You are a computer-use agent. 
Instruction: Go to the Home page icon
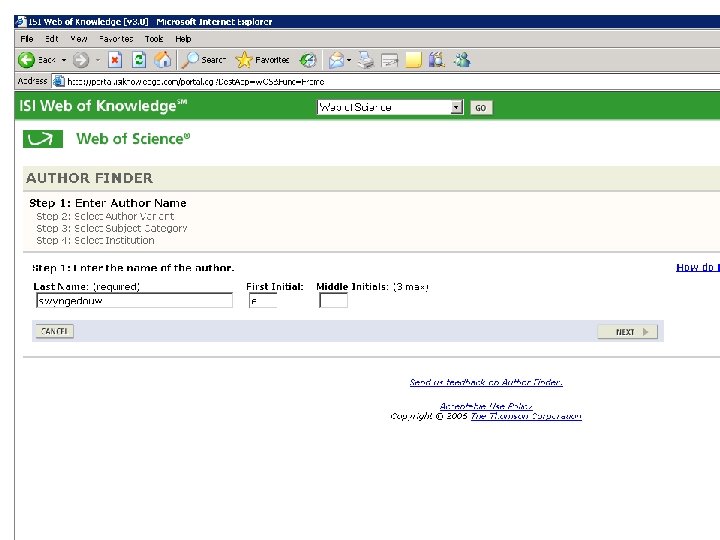tap(163, 60)
